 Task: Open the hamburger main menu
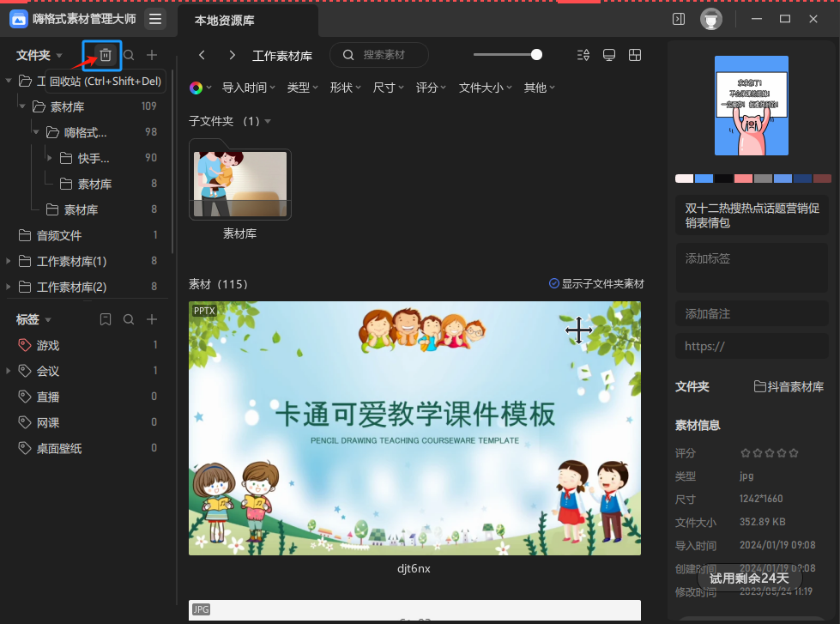155,19
